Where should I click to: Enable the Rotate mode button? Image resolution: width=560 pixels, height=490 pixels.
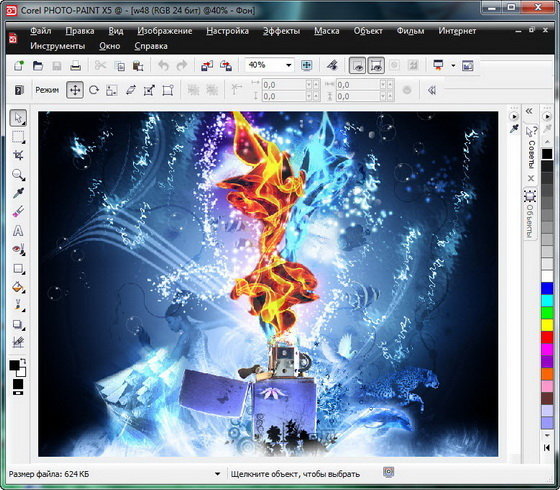[94, 90]
